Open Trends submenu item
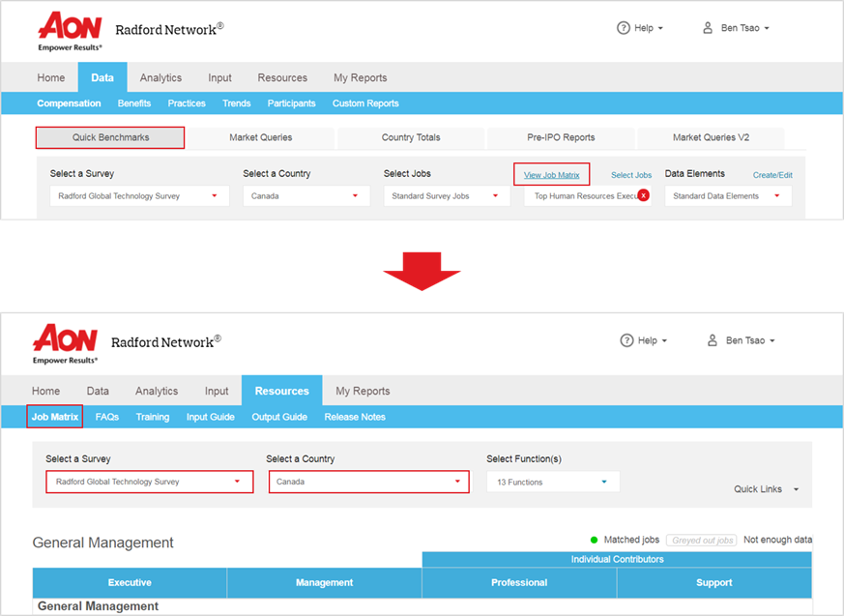 point(236,103)
